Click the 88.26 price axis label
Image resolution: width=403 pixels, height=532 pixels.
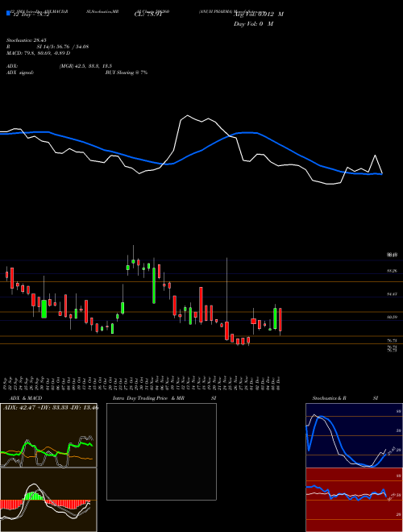click(x=392, y=271)
